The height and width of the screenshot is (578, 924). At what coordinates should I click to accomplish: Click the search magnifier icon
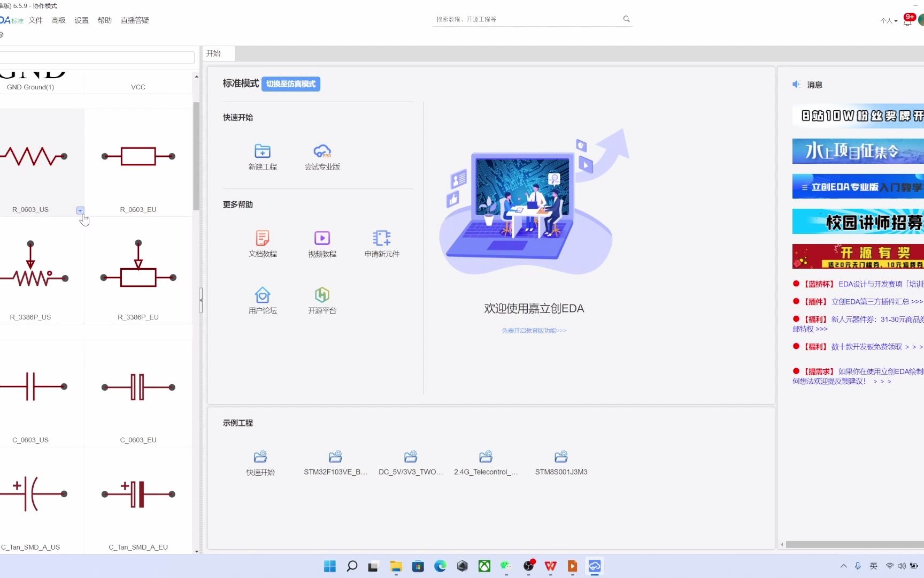click(626, 19)
